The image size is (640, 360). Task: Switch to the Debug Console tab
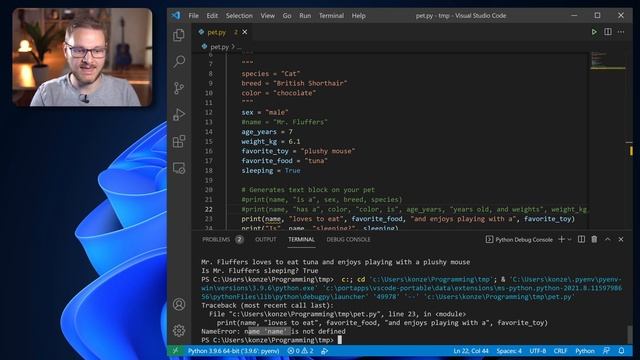pos(348,240)
